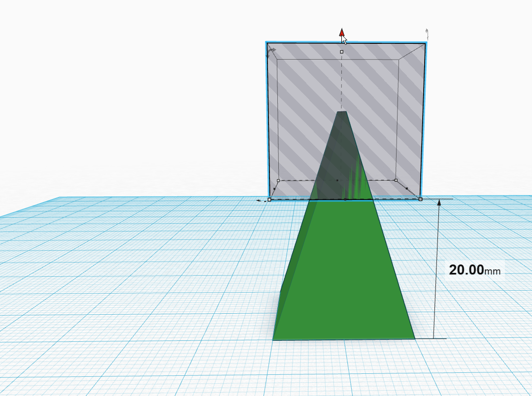
Task: Click the black midpoint handle on the left edge
Action: [274, 189]
